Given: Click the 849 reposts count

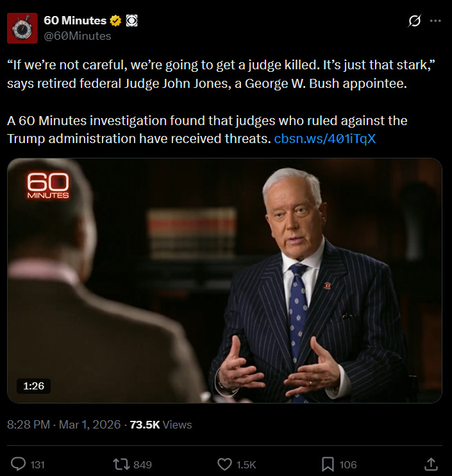Looking at the screenshot, I should click(142, 464).
